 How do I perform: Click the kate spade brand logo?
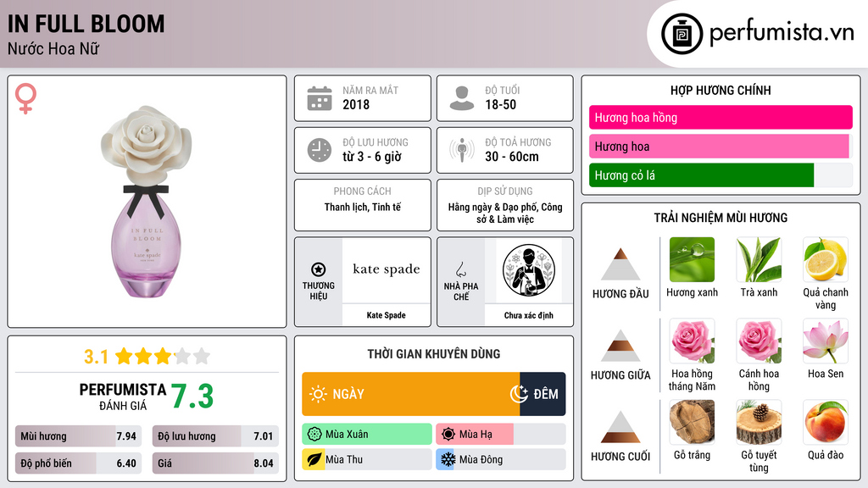click(387, 269)
